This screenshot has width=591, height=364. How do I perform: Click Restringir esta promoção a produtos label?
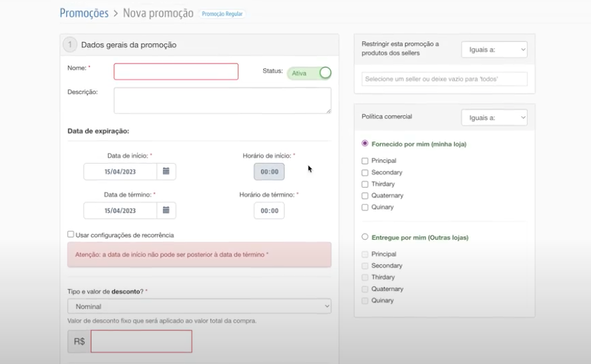pos(400,49)
